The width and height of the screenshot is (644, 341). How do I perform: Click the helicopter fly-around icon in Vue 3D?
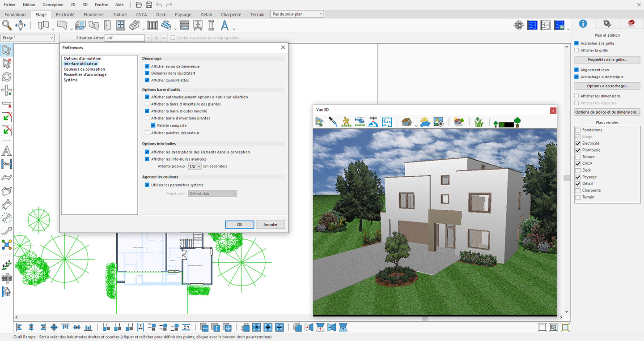tap(360, 122)
